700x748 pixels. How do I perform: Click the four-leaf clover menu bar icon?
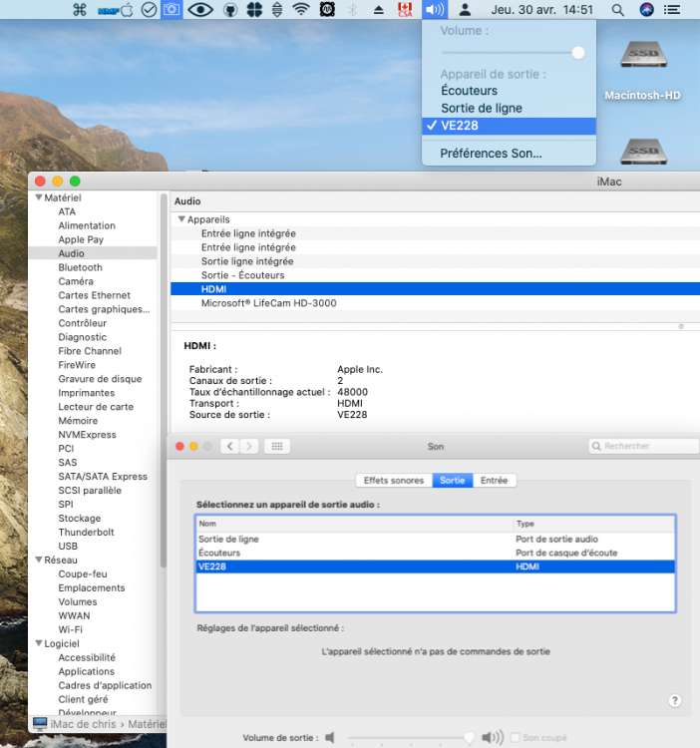[x=254, y=10]
